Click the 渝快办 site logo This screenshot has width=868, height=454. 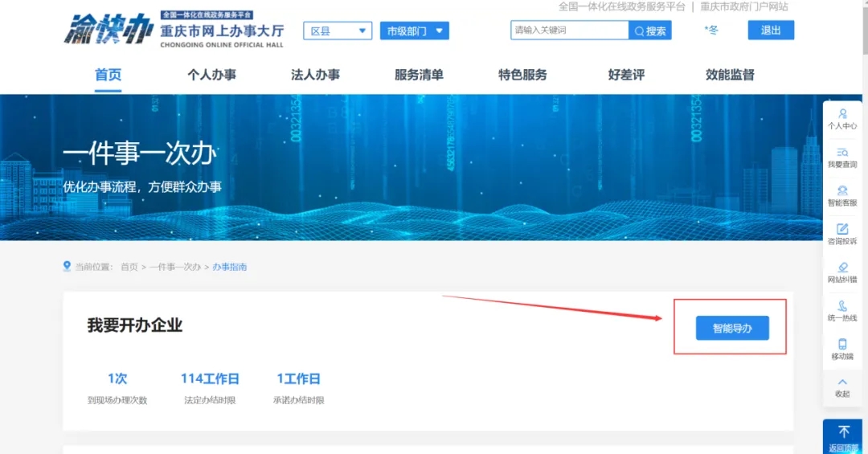point(108,30)
